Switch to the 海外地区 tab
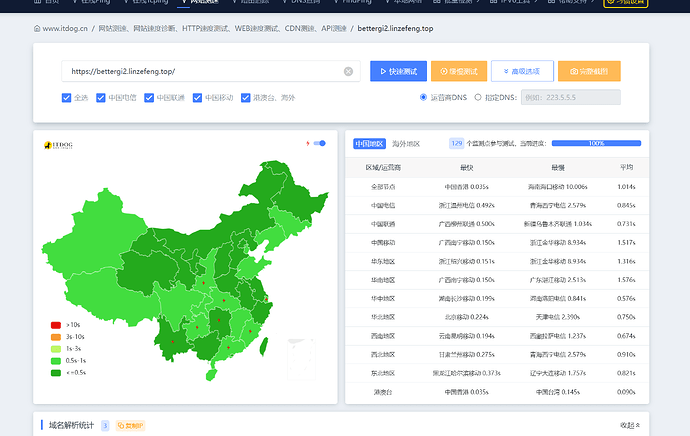This screenshot has width=690, height=436. click(x=406, y=144)
